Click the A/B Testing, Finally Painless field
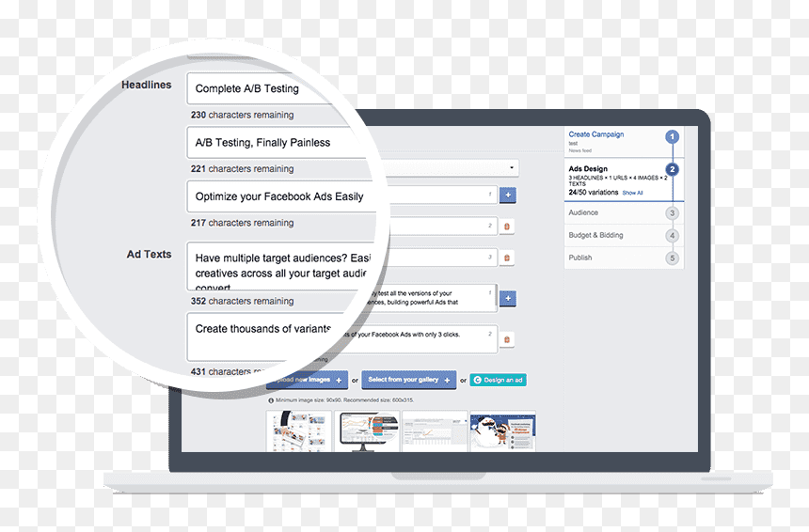The height and width of the screenshot is (532, 809). [276, 143]
